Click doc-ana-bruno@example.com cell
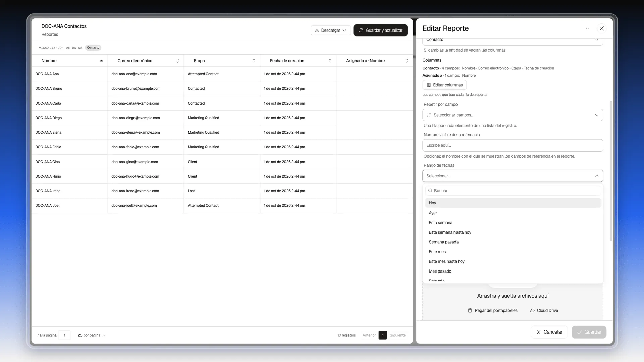This screenshot has width=644, height=362. point(146,89)
